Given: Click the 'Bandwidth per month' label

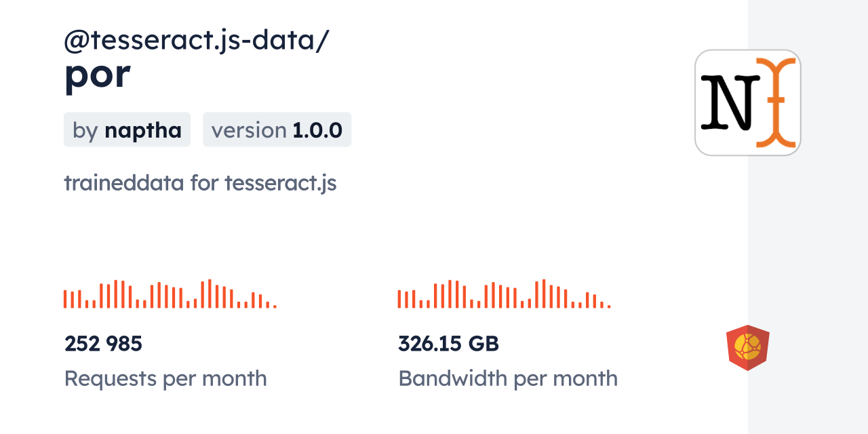Looking at the screenshot, I should (x=508, y=378).
